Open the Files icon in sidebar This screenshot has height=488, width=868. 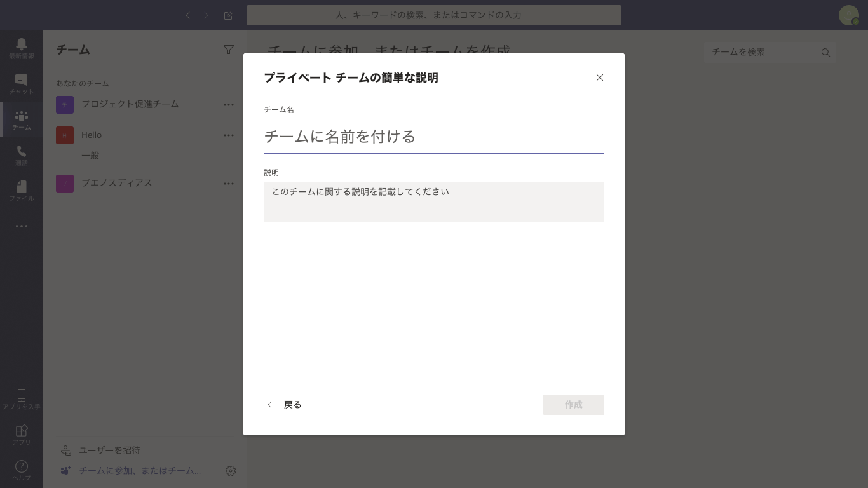click(22, 189)
